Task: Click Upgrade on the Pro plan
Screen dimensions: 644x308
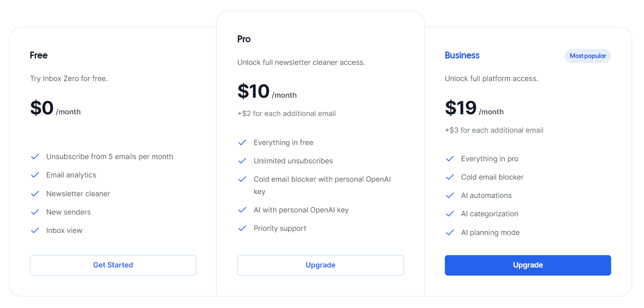Action: tap(320, 265)
